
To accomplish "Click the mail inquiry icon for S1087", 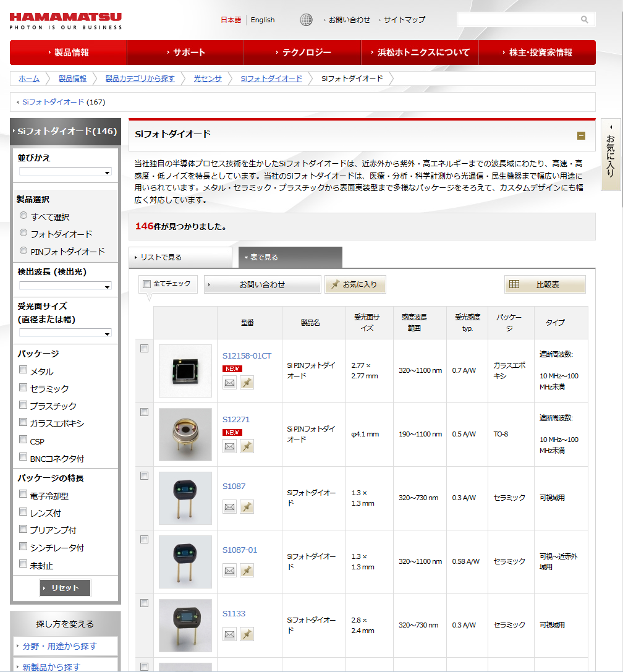I will (x=230, y=507).
